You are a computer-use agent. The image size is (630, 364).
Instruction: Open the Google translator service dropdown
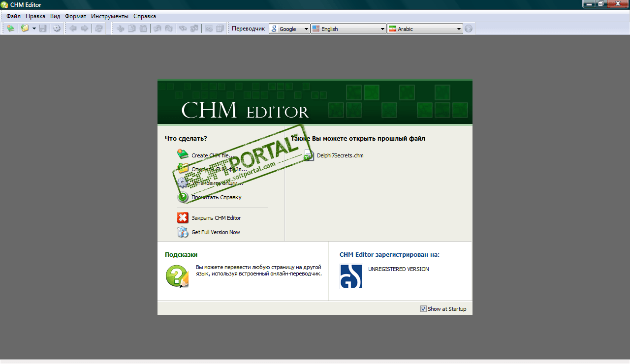(x=289, y=29)
